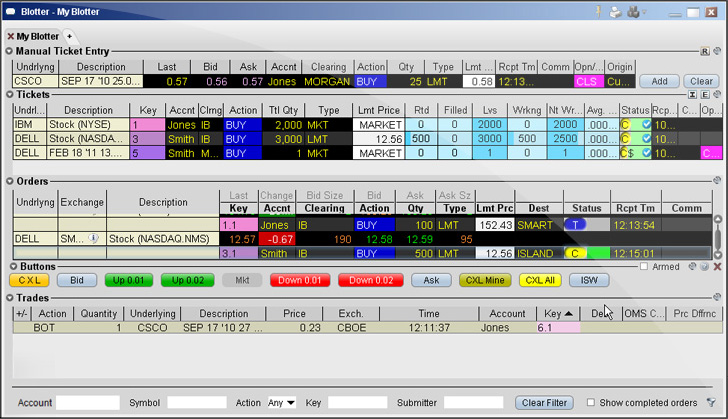Viewport: 728px width, 419px height.
Task: Click the Mkt button
Action: [x=242, y=280]
